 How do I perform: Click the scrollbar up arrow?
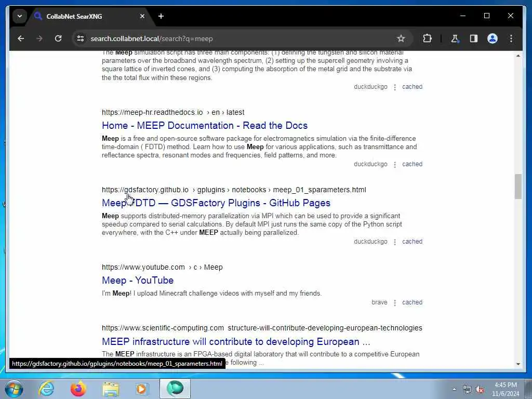pos(518,56)
